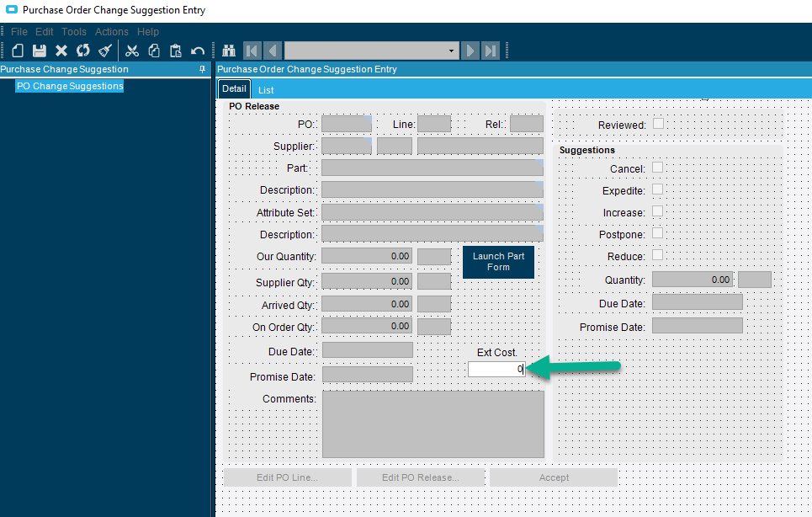Click the Refresh arrows toolbar icon
This screenshot has height=517, width=812.
(82, 51)
